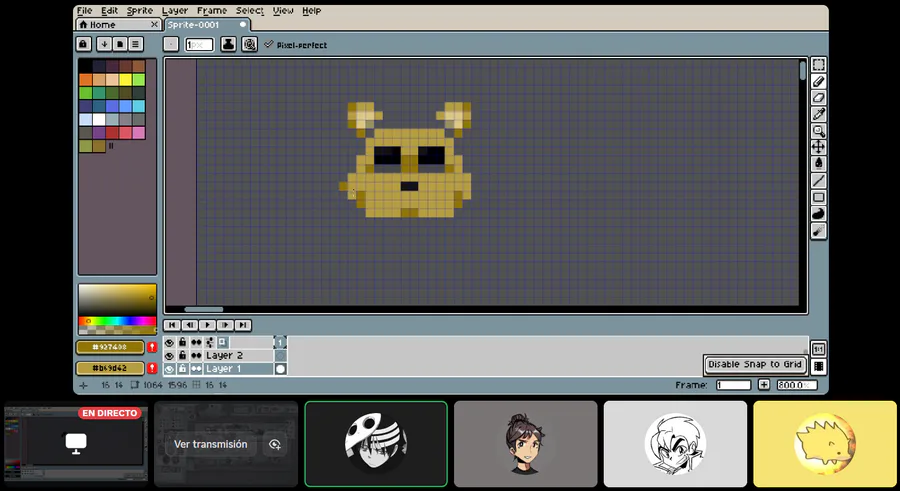Open the brush type selector button
Screen dimensions: 900x491
coord(171,44)
